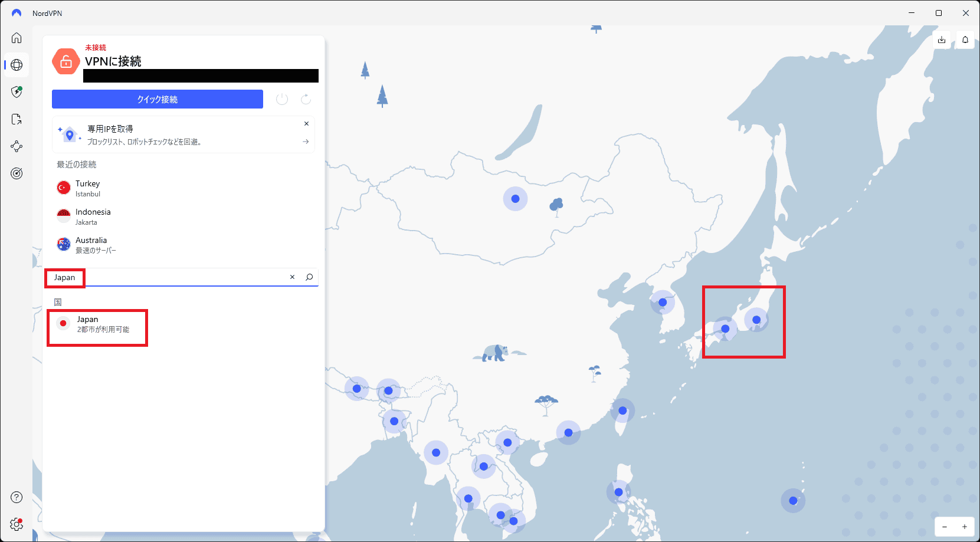
Task: Click the reconnect refresh icon
Action: [306, 99]
